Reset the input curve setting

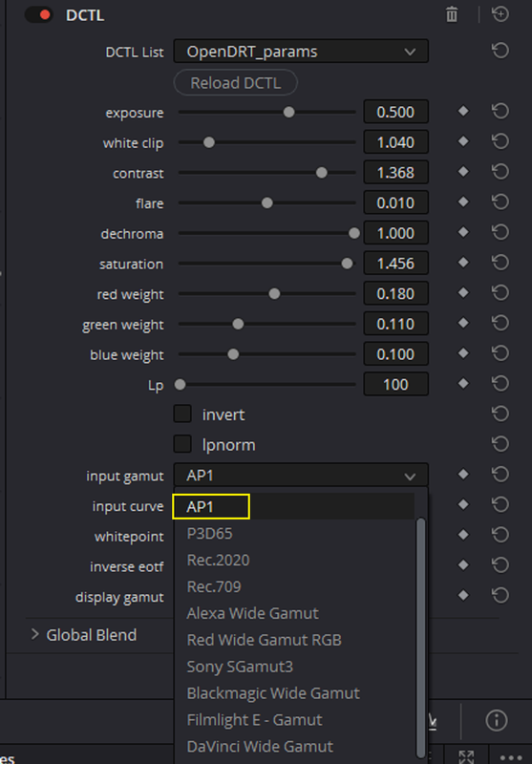tap(500, 505)
